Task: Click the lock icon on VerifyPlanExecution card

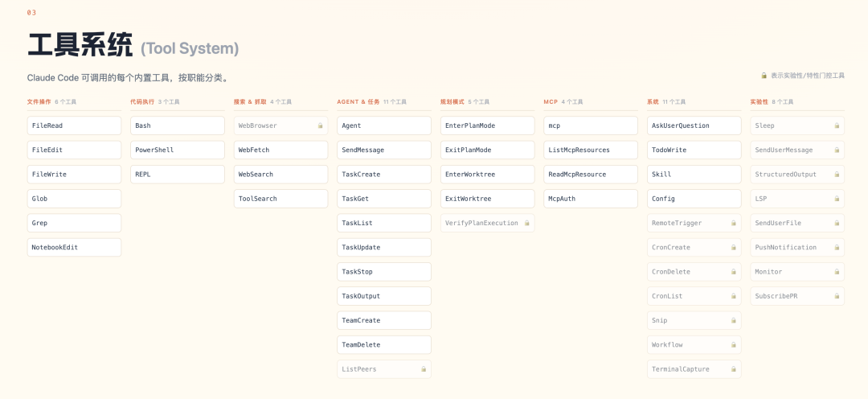Action: [x=527, y=223]
